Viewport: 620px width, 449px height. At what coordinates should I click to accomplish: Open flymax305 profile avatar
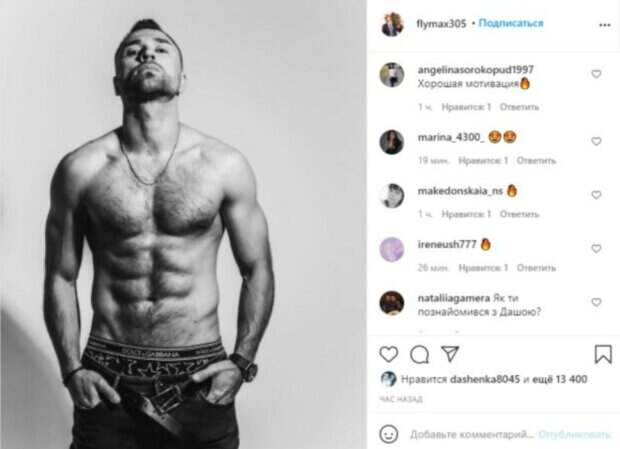click(392, 24)
